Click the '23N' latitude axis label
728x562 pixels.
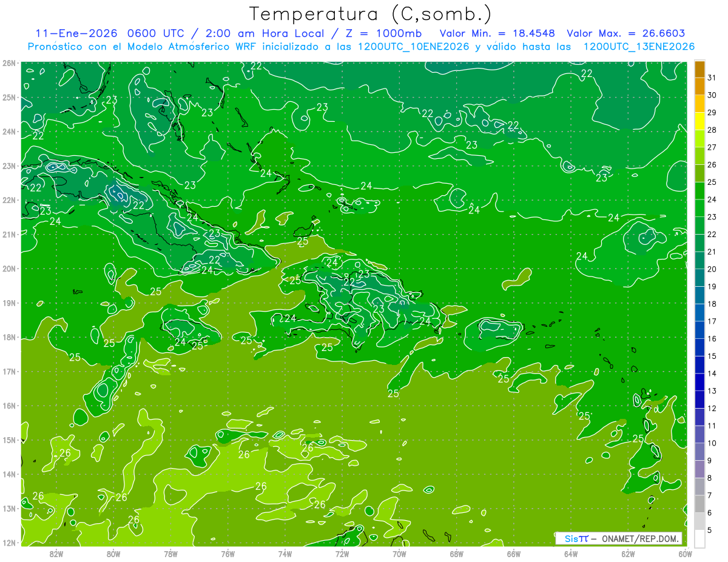pyautogui.click(x=9, y=166)
